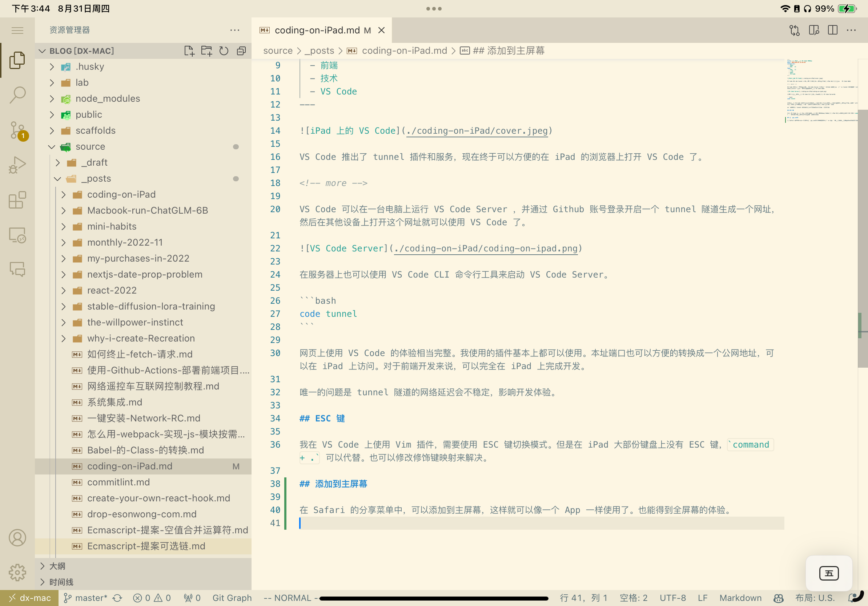Open the Extensions view
The image size is (868, 606).
click(x=17, y=200)
